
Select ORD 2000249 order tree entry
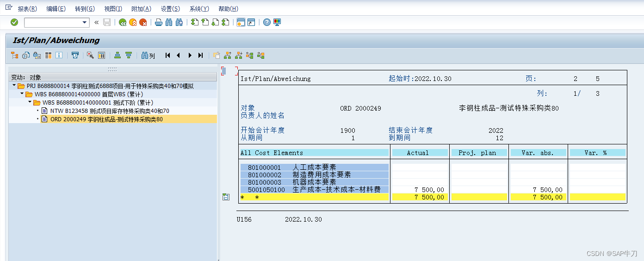pos(106,119)
